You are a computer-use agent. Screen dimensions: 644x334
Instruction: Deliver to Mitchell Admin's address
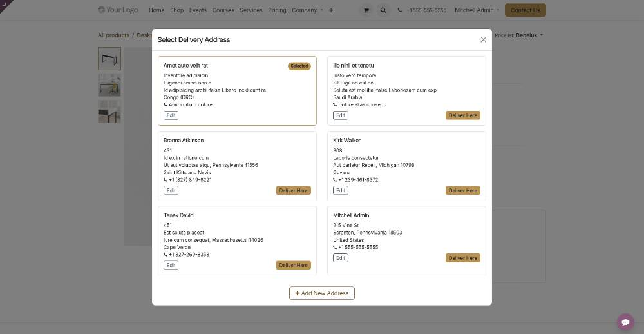463,258
